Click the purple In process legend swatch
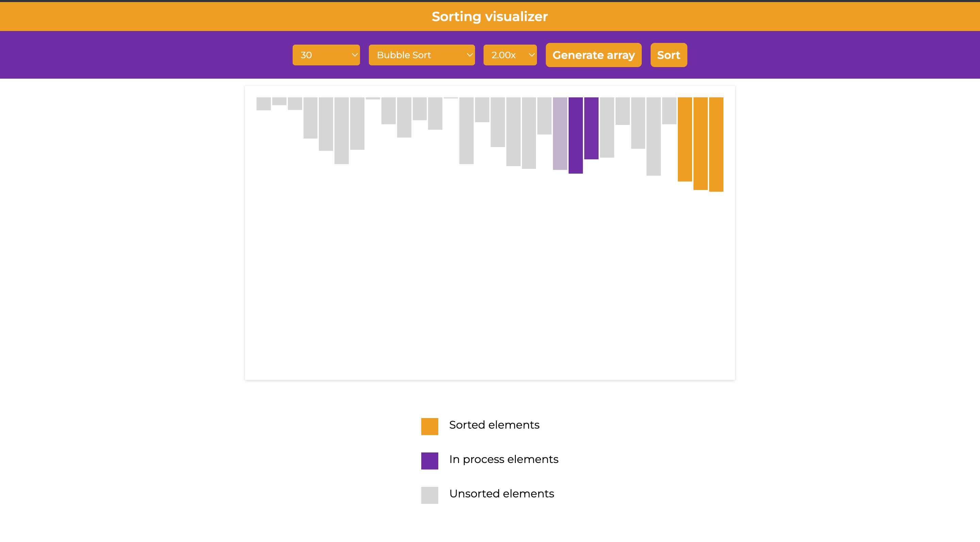The width and height of the screenshot is (980, 542). pyautogui.click(x=429, y=461)
